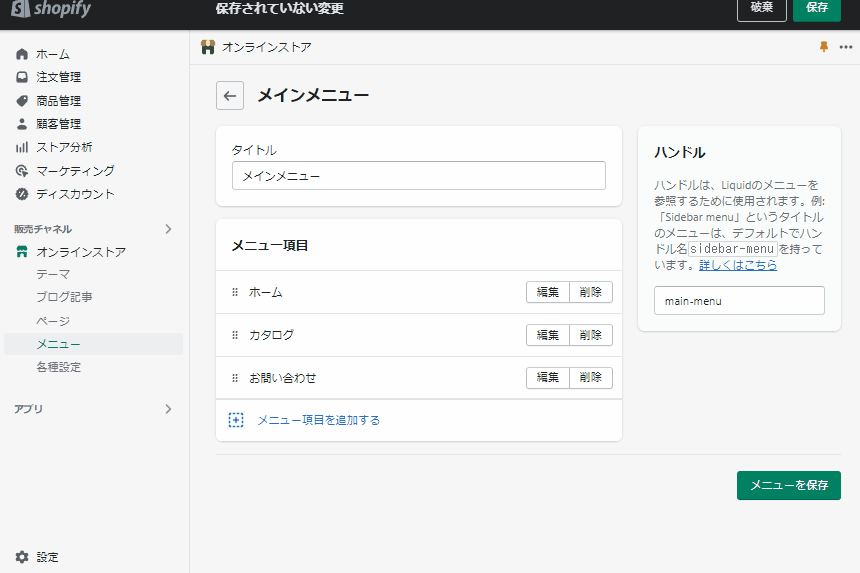Open マーケティング in the sidebar
860x573 pixels.
[x=76, y=171]
